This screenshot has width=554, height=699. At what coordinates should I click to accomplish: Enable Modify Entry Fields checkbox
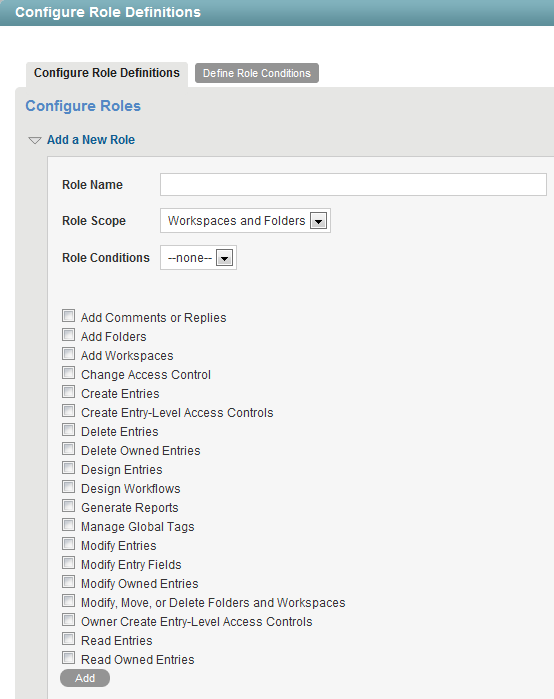[x=68, y=563]
